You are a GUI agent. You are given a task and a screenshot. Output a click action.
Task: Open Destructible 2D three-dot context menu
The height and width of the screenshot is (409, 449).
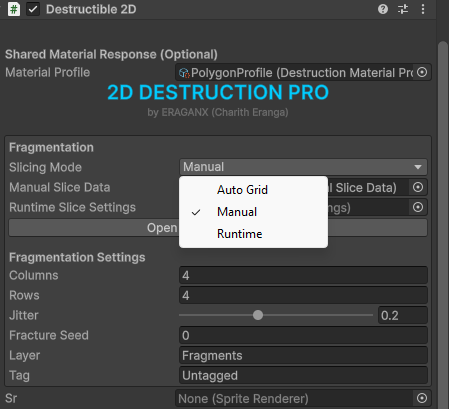pyautogui.click(x=423, y=9)
